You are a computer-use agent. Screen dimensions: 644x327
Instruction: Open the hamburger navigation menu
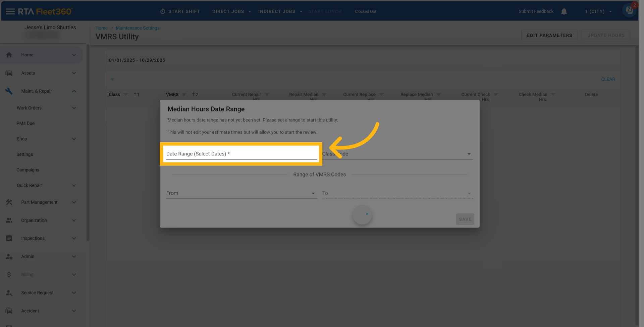pyautogui.click(x=10, y=11)
